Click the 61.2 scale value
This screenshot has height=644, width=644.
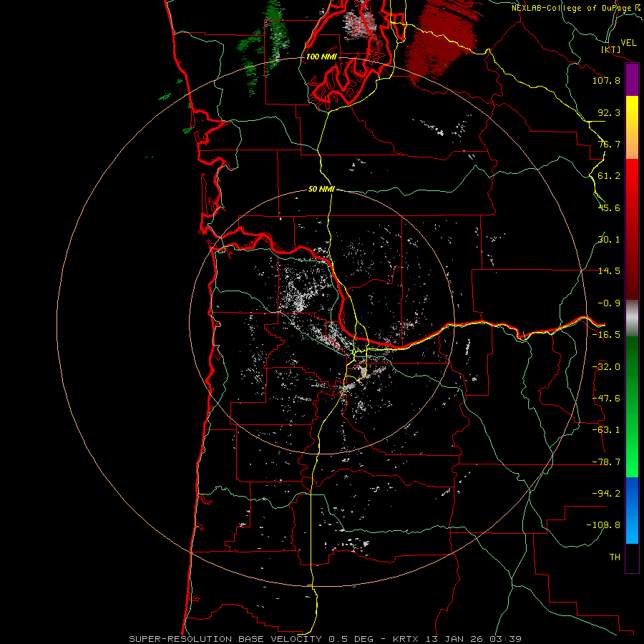click(x=609, y=176)
